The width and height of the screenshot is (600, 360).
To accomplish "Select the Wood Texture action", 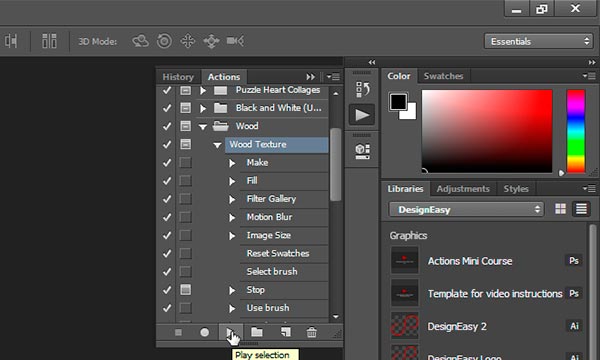I will (276, 145).
